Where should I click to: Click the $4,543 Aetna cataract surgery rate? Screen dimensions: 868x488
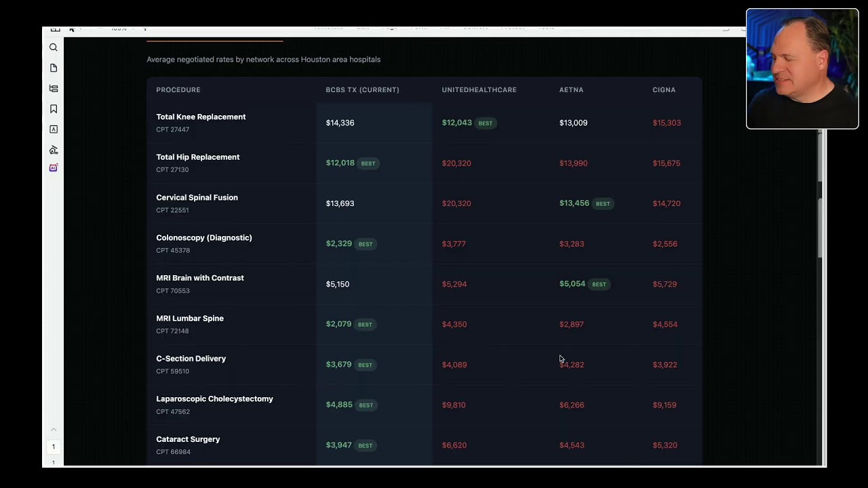[572, 445]
